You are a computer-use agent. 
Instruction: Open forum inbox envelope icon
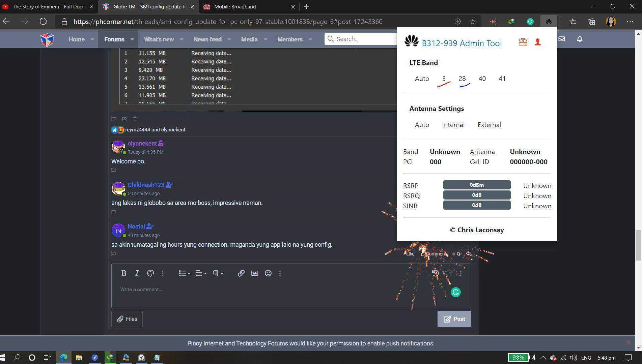[x=561, y=39]
